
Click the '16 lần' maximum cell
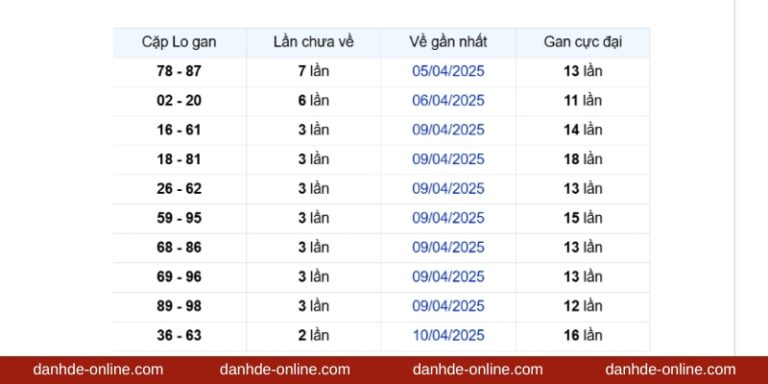[x=583, y=336]
